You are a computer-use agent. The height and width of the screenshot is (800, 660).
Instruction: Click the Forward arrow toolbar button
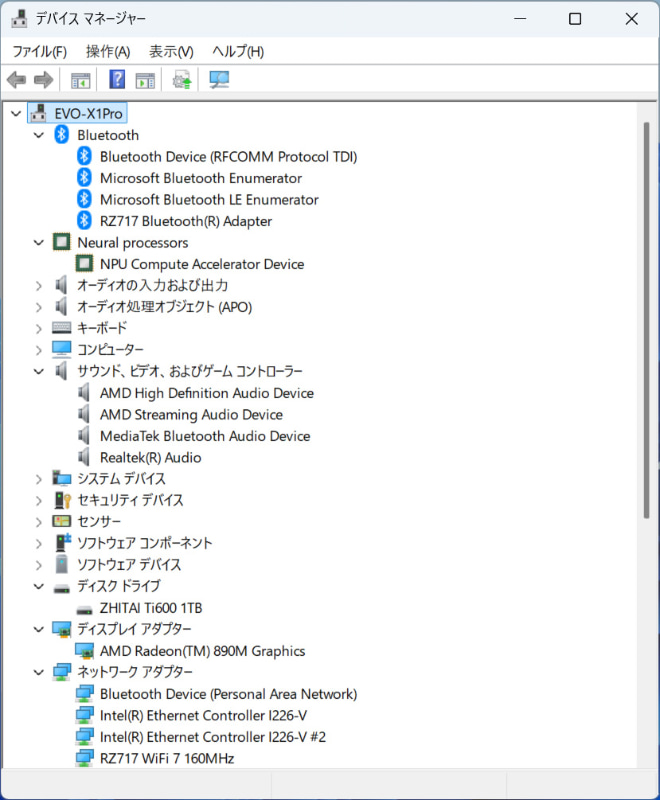(x=43, y=80)
